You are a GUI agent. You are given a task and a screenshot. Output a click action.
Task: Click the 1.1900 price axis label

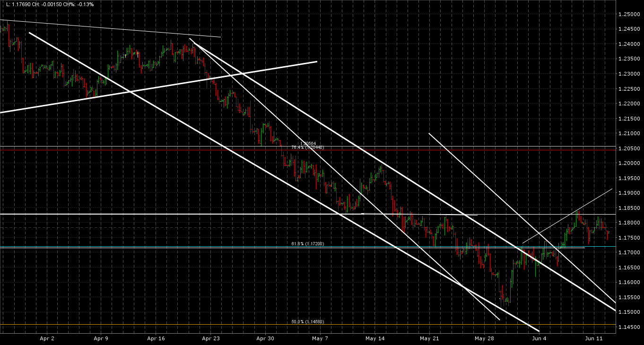630,193
